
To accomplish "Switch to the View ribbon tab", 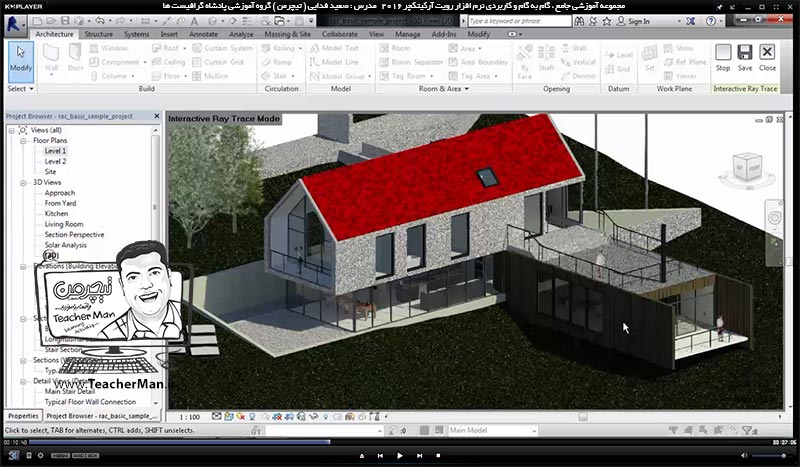I will coord(376,34).
